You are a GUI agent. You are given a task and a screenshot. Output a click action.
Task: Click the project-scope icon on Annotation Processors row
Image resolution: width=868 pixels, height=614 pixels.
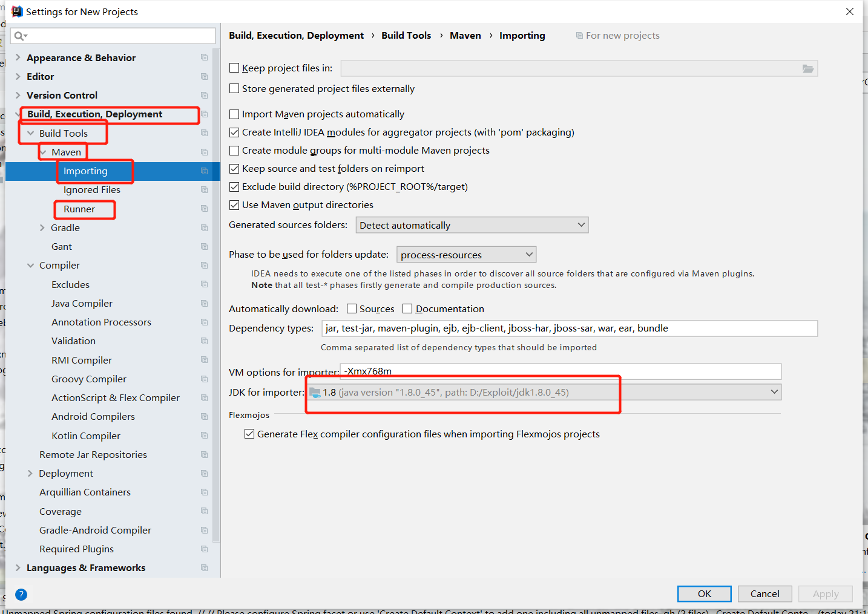204,322
